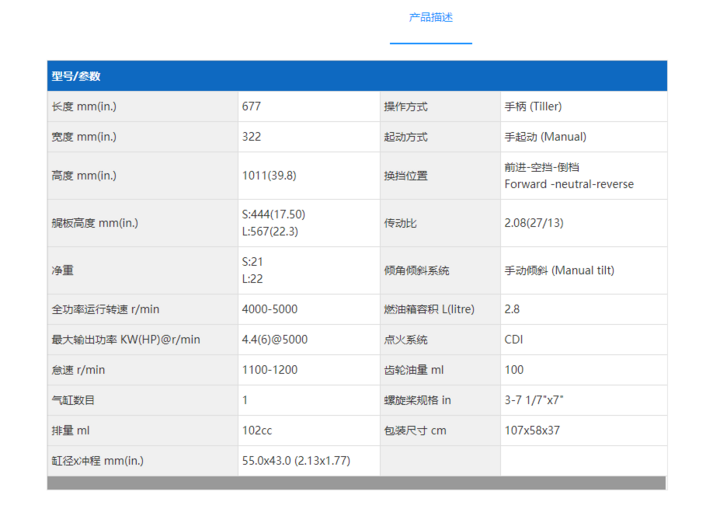Click the 螺旋桨规格 in label

pyautogui.click(x=418, y=400)
